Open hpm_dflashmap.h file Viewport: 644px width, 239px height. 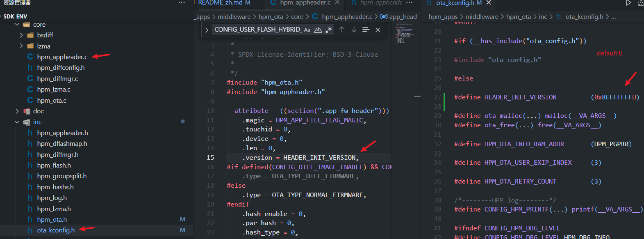click(62, 144)
